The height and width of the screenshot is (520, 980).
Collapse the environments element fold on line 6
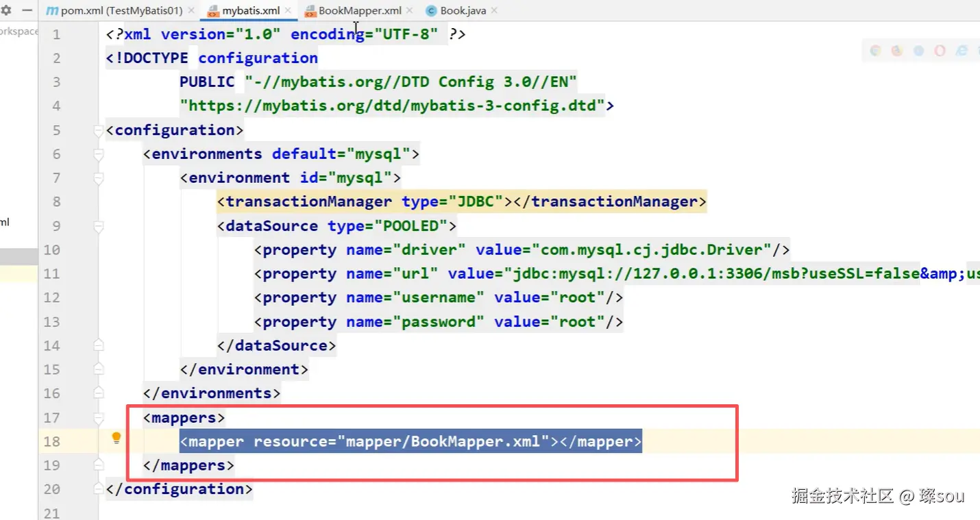(98, 154)
